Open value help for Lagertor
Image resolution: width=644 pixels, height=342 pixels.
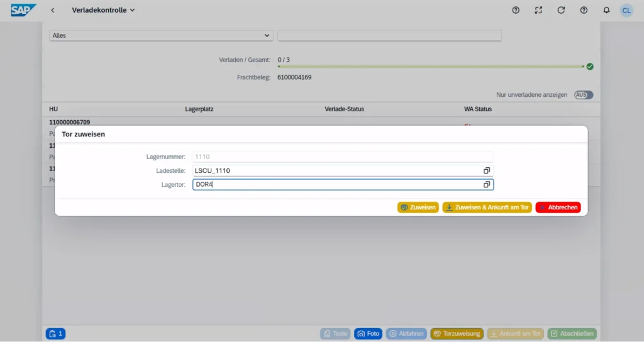[x=487, y=185]
